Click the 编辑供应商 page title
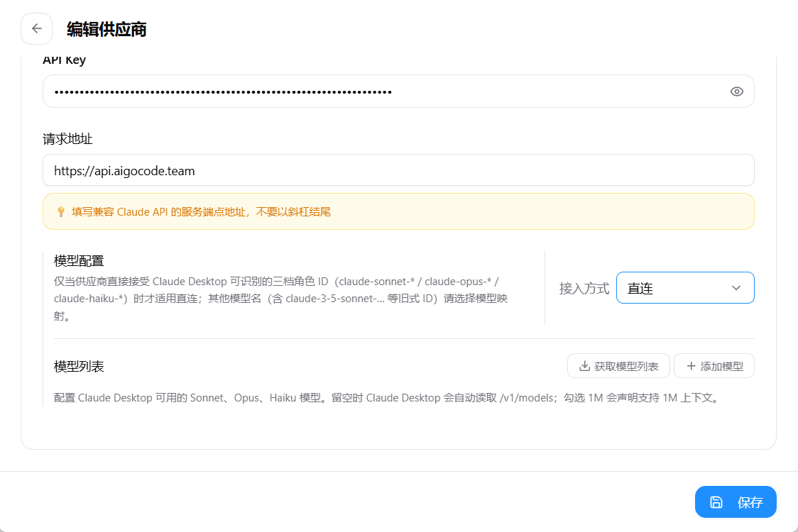798x532 pixels. (106, 30)
